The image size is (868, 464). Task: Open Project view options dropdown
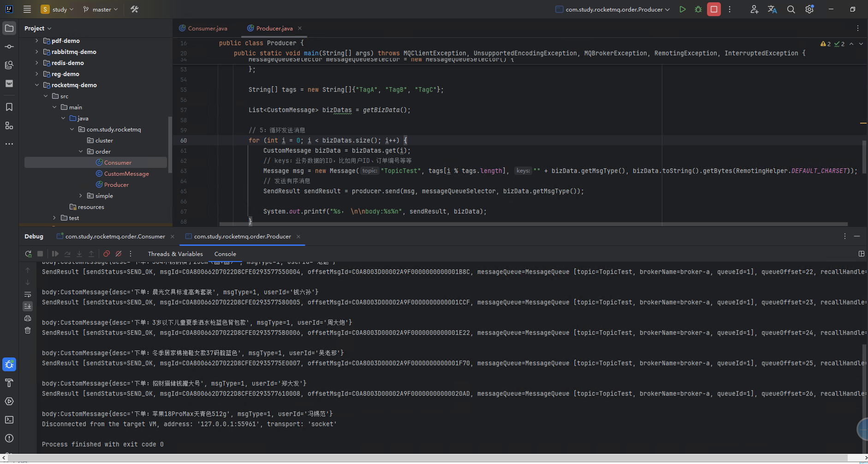click(38, 28)
